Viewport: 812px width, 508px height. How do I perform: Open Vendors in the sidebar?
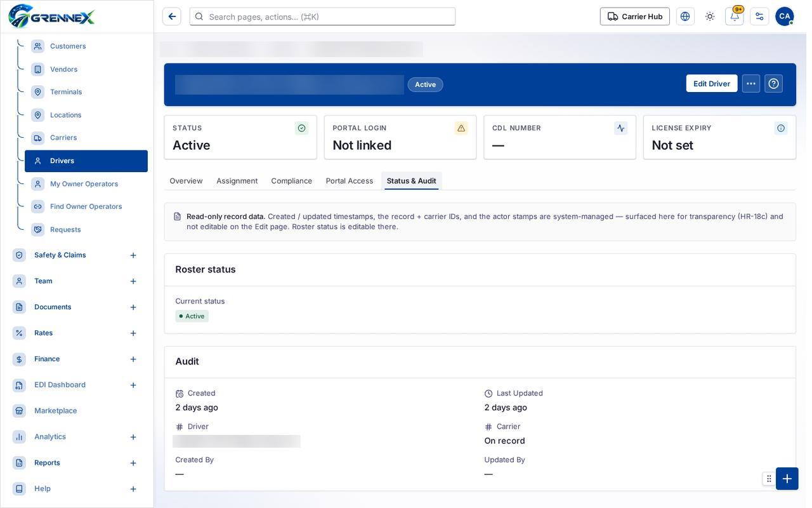click(86, 69)
